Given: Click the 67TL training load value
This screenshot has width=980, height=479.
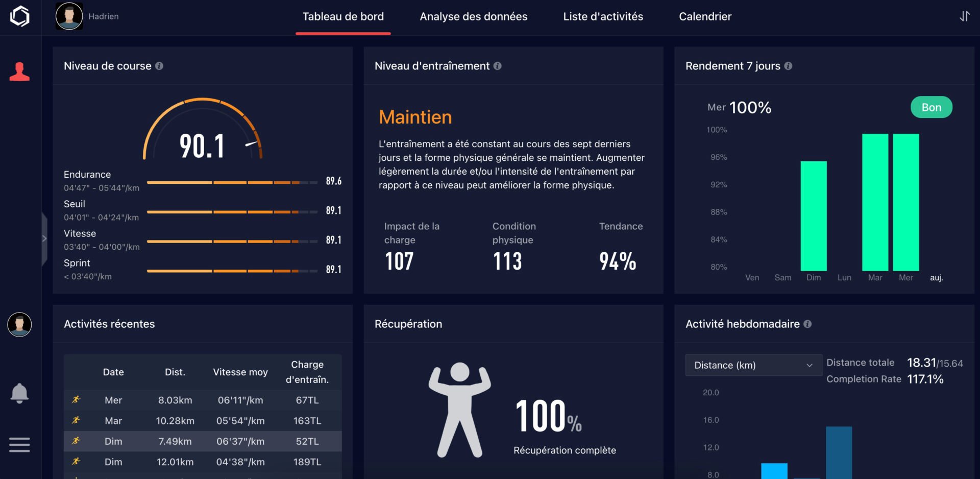Looking at the screenshot, I should [x=307, y=400].
